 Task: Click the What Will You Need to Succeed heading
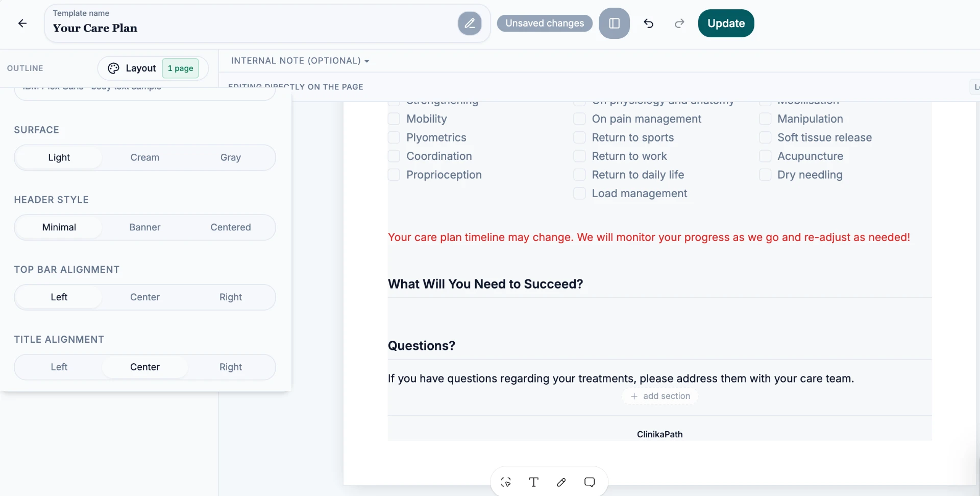(x=485, y=284)
